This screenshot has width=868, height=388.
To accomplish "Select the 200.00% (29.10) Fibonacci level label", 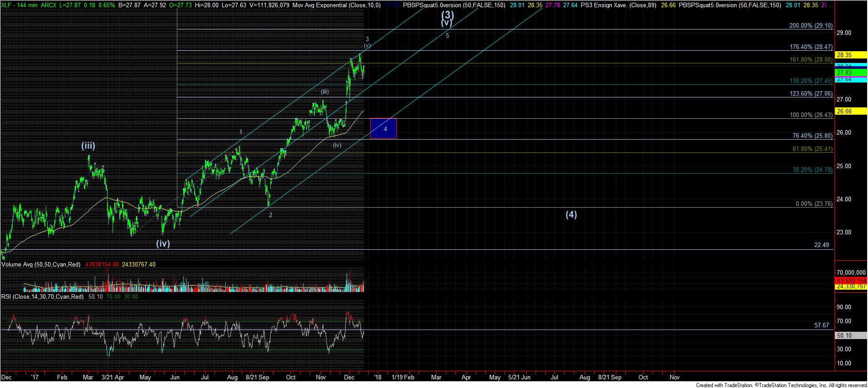I will 811,26.
